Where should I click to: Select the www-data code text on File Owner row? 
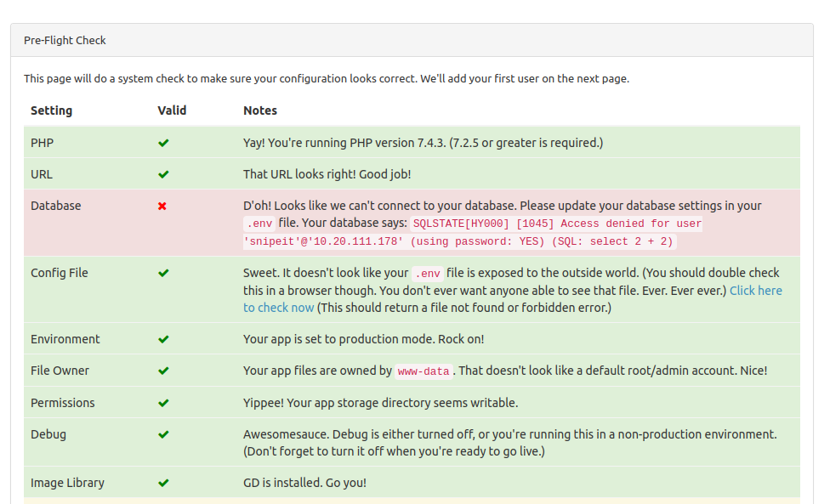coord(423,371)
